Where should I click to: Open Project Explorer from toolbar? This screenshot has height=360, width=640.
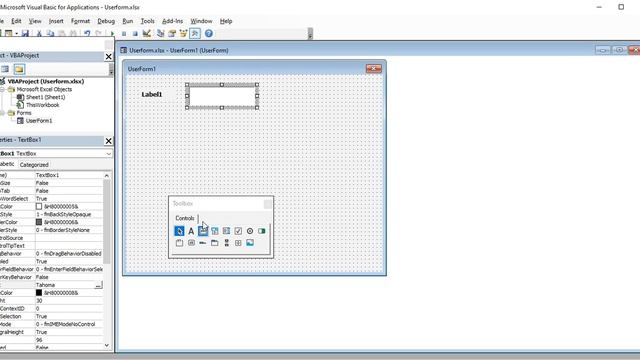160,33
